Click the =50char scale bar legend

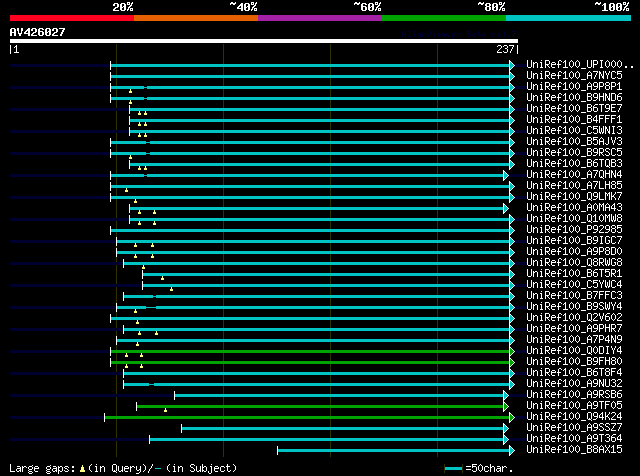(x=479, y=468)
